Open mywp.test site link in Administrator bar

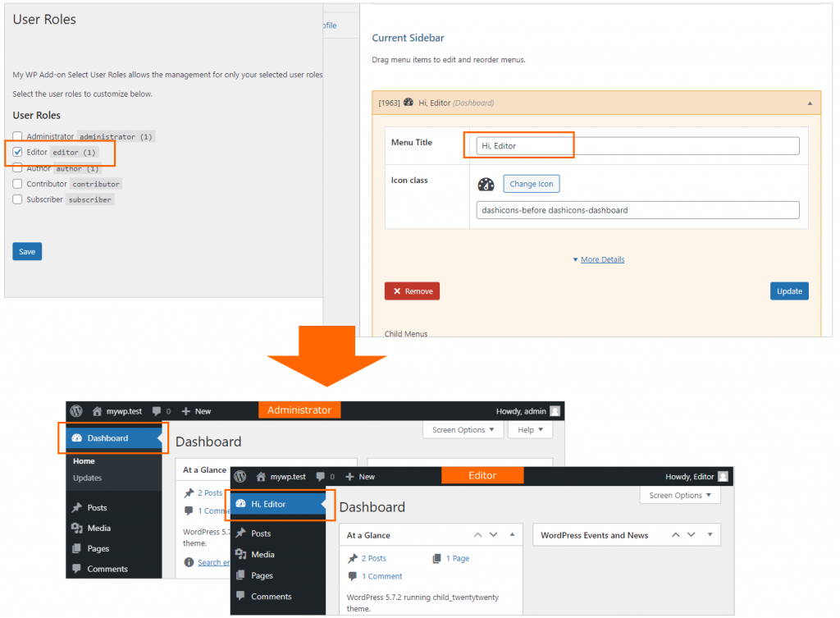pyautogui.click(x=117, y=411)
